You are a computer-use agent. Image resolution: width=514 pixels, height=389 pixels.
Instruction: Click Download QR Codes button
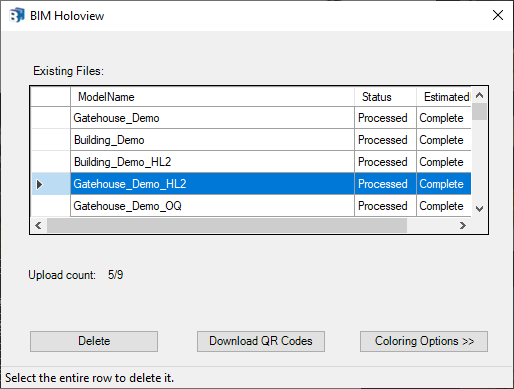click(261, 341)
